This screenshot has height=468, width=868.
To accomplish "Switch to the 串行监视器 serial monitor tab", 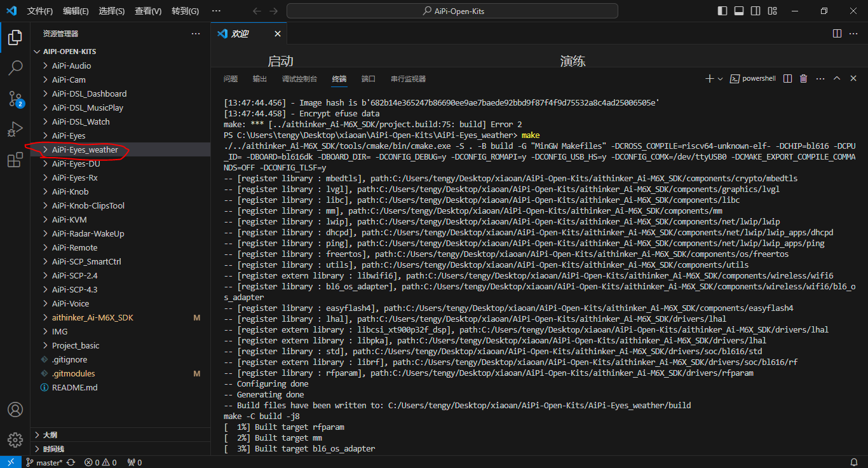I will pos(409,79).
